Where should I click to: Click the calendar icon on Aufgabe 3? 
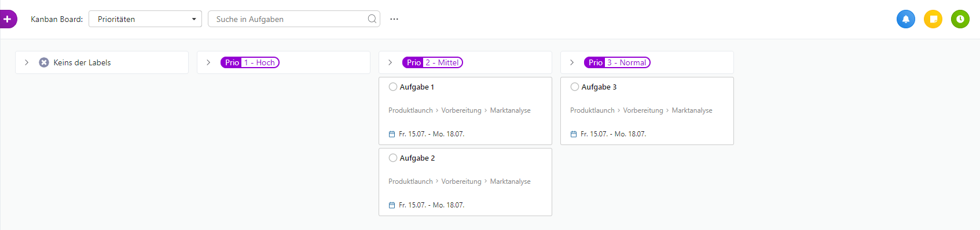tap(574, 134)
